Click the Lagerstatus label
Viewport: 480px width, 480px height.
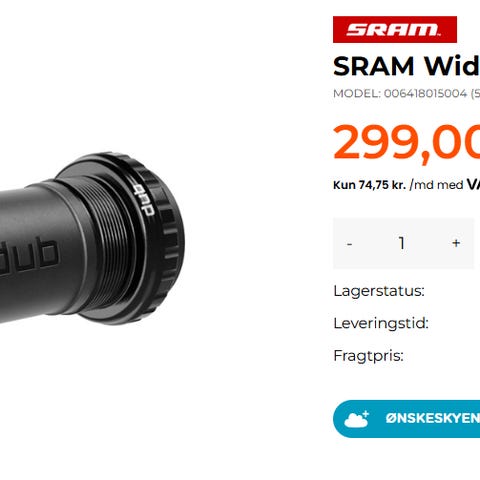pos(379,291)
